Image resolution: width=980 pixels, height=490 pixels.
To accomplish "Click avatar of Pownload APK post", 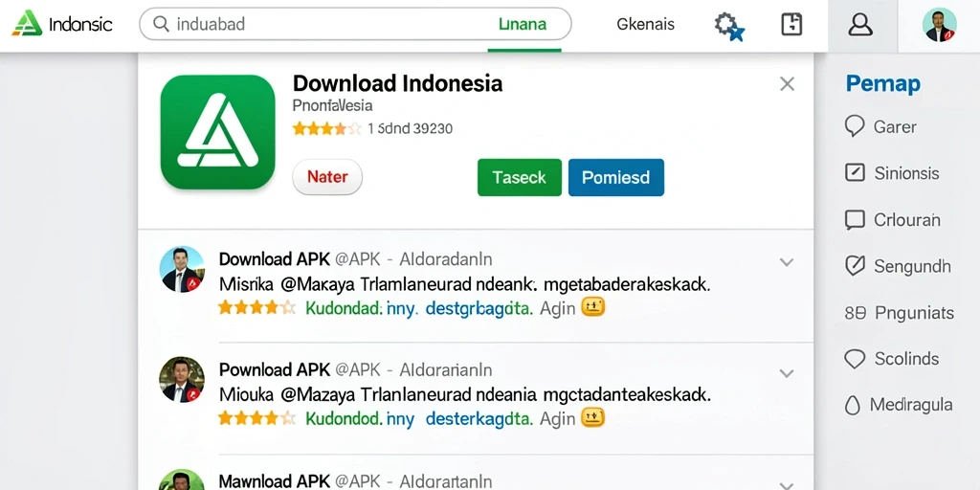I will coord(182,379).
